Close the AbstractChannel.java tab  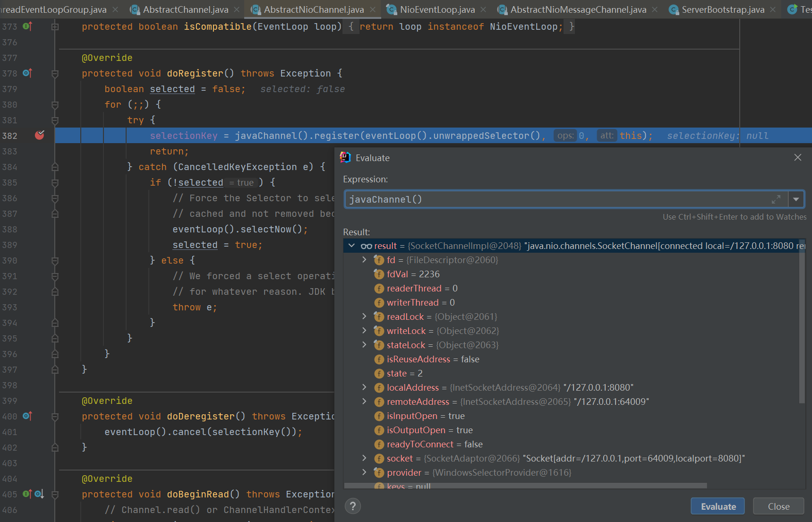pyautogui.click(x=237, y=9)
